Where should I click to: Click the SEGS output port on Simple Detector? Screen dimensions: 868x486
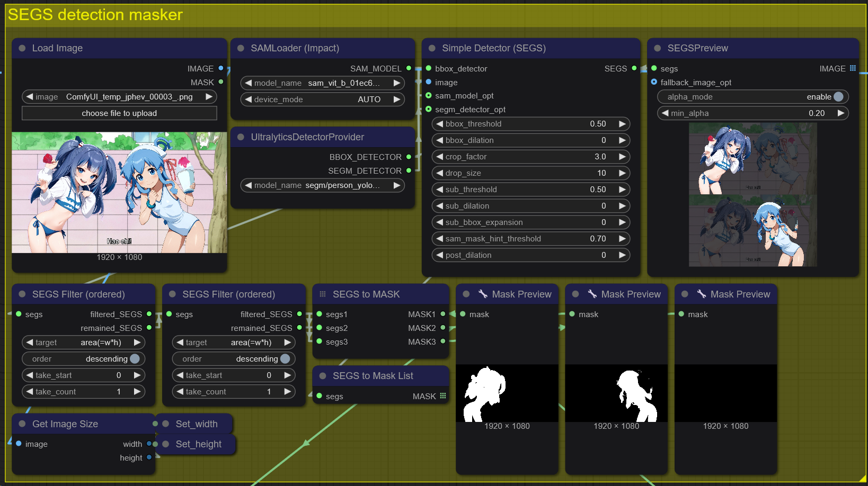634,68
